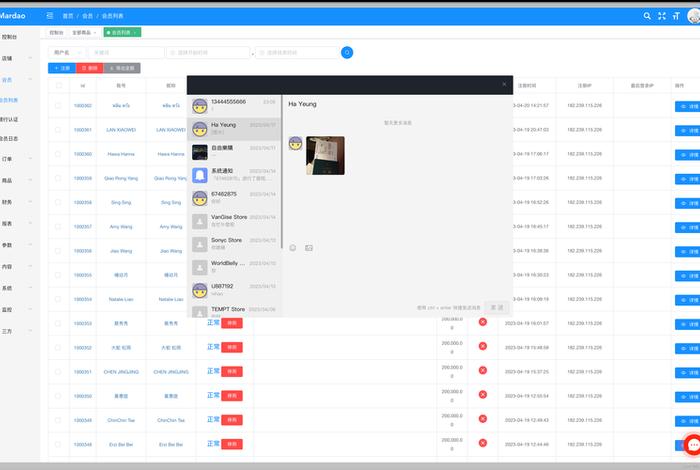The image size is (700, 470).
Task: Expand the 财务 sidebar menu
Action: coord(14,201)
